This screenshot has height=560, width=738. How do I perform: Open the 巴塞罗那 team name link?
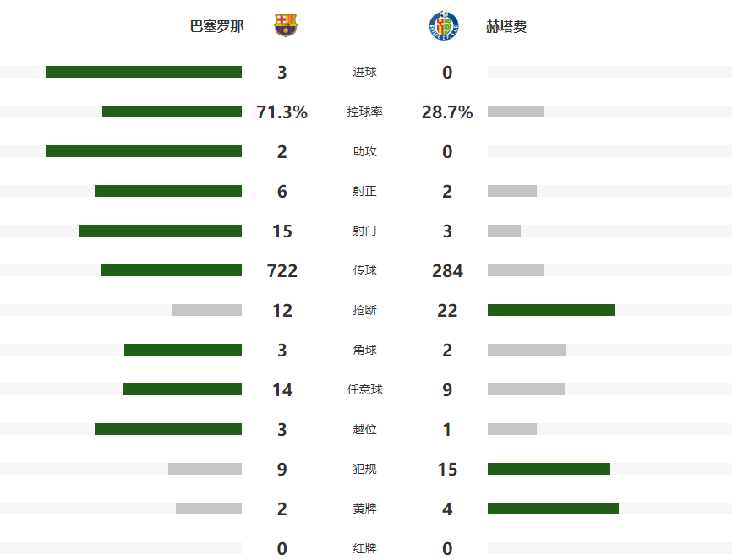coord(216,26)
